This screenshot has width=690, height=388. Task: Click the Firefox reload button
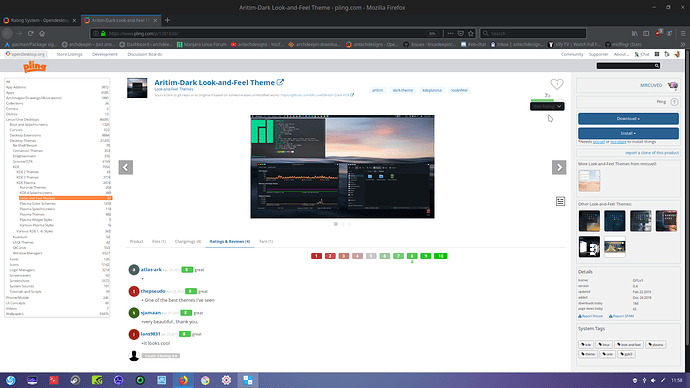[x=30, y=33]
